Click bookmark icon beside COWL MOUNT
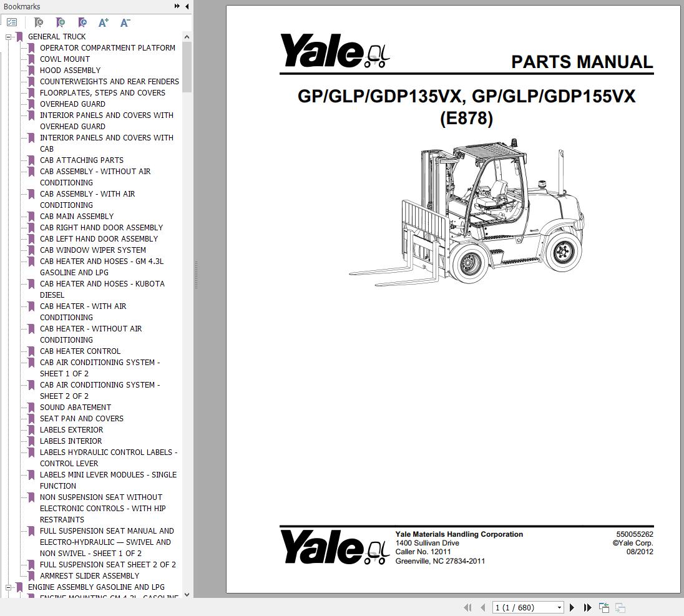 point(31,59)
